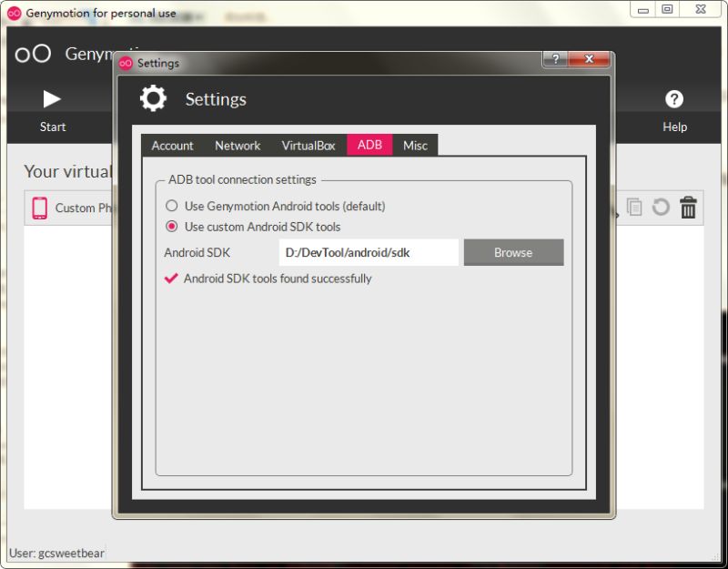Switch to the Account tab
Viewport: 728px width, 569px height.
tap(172, 146)
